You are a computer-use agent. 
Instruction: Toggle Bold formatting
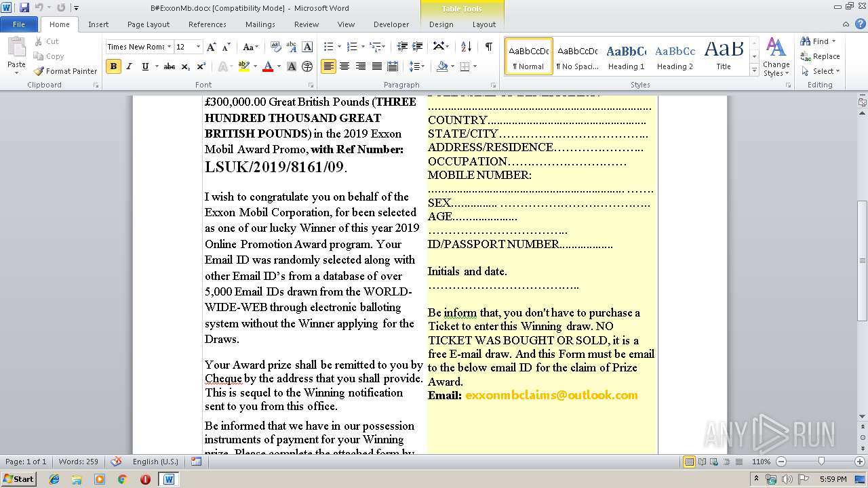[113, 66]
